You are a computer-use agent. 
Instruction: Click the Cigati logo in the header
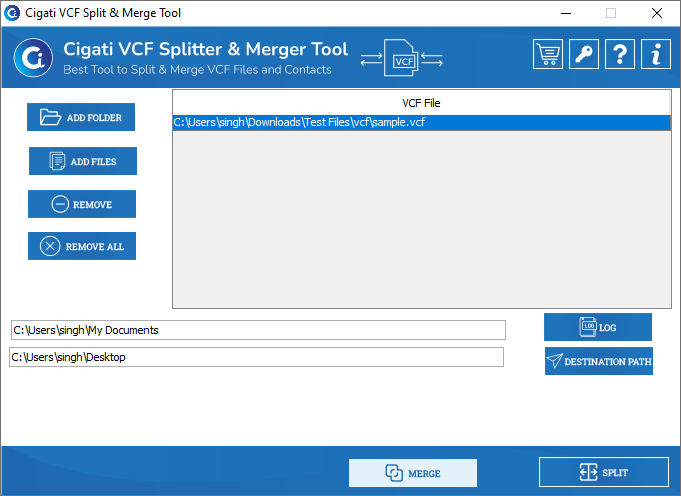pos(33,57)
